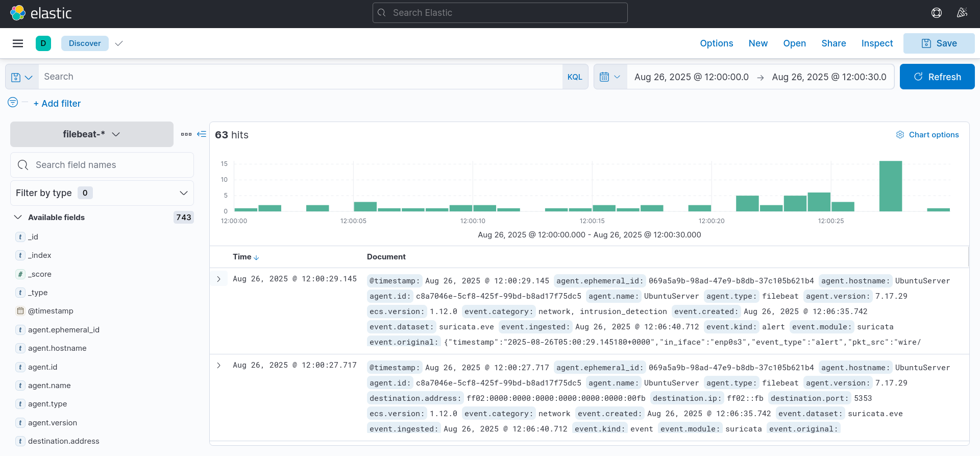Click the tallest histogram bar
Viewport: 980px width, 456px height.
[890, 186]
